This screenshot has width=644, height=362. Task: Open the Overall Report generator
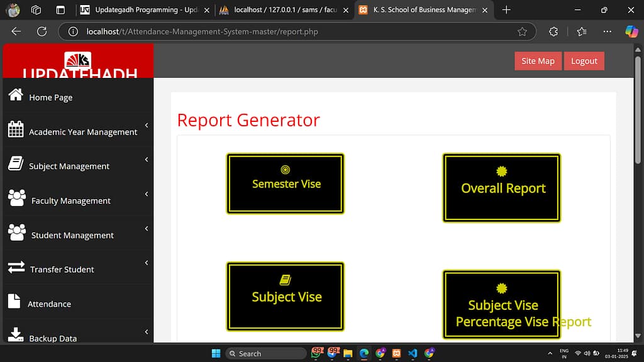pyautogui.click(x=501, y=188)
